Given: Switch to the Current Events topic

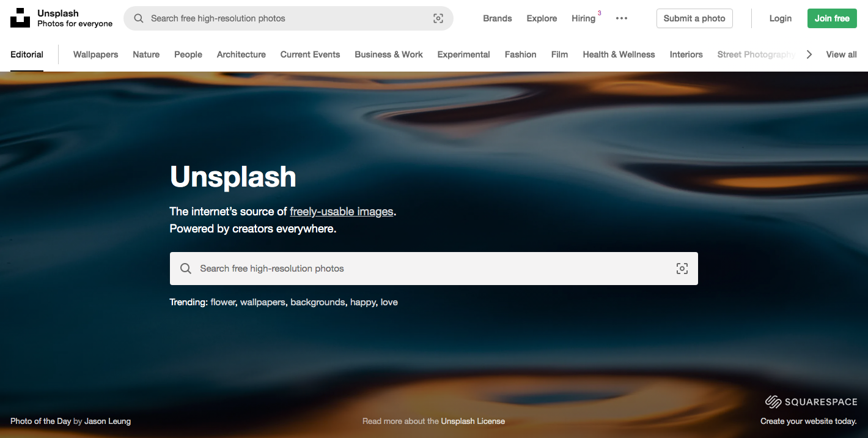Looking at the screenshot, I should (310, 54).
